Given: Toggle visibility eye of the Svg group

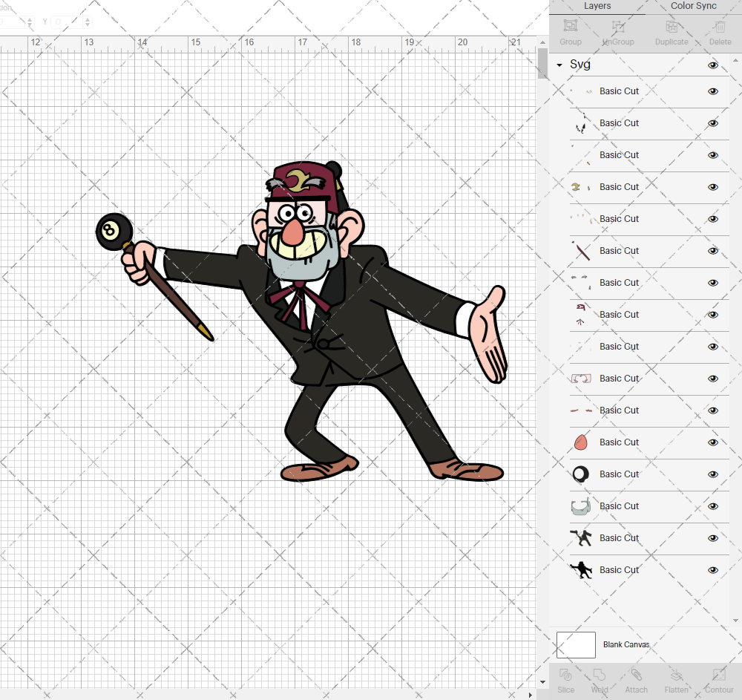Looking at the screenshot, I should tap(712, 65).
